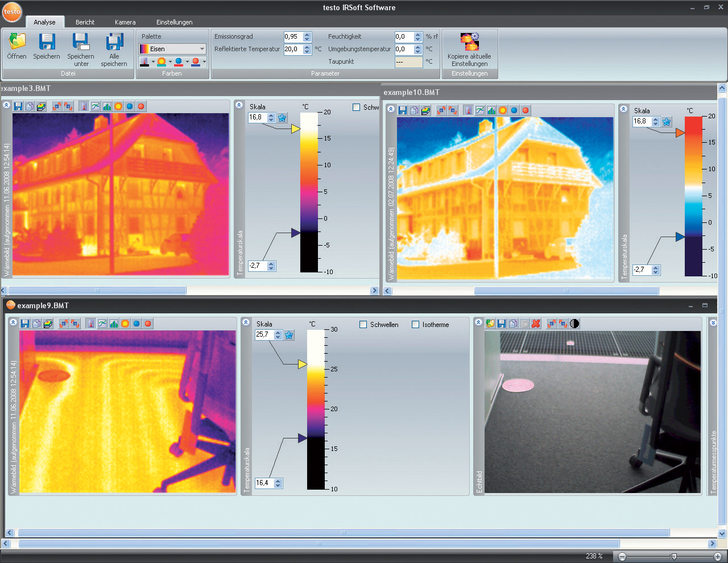Click the Speichern disk icon
Image resolution: width=728 pixels, height=563 pixels.
(x=47, y=42)
